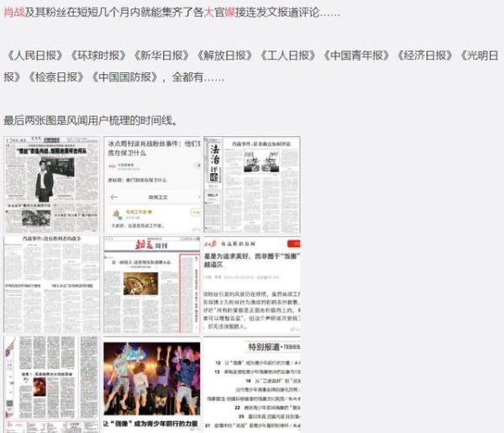
Task: Open thumbnail titled 是为追求美好,而非囿于"饭圈"
Action: [252, 285]
